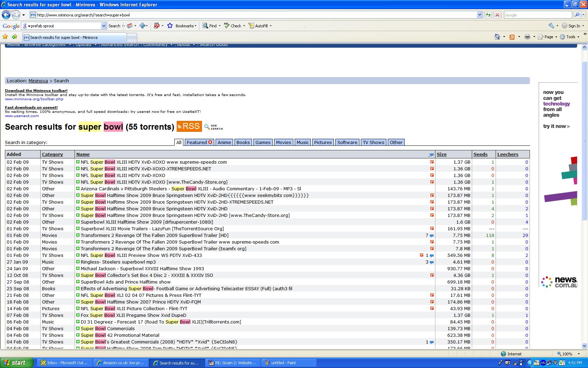Click 'try it now' in the sidebar ad
588x368 pixels.
click(x=556, y=126)
